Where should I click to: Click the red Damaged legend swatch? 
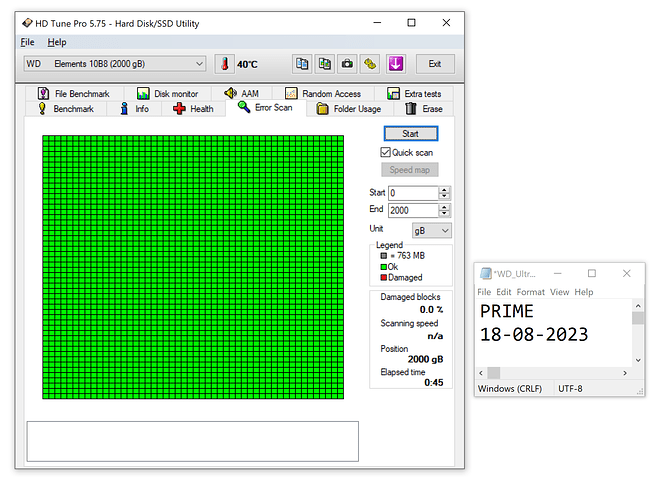pos(384,277)
